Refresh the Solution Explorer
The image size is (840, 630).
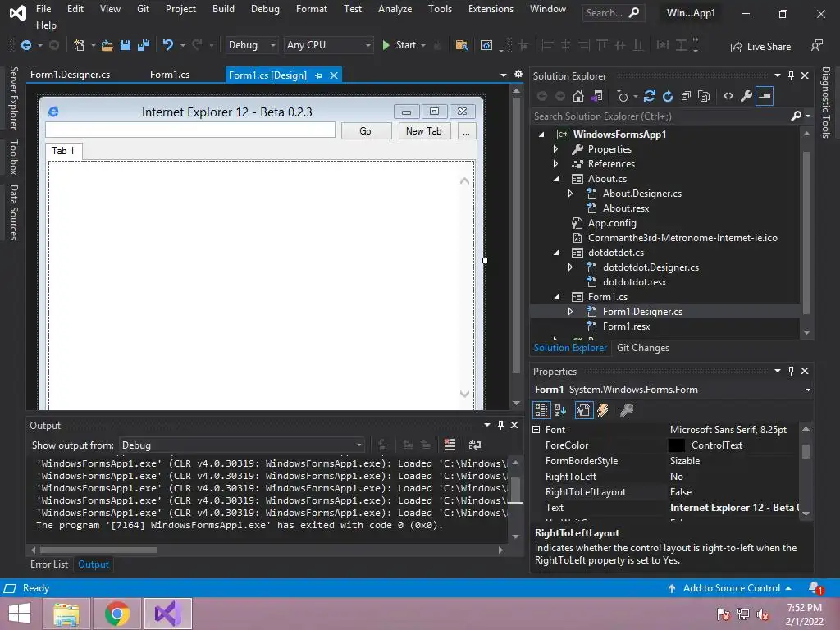pos(668,97)
